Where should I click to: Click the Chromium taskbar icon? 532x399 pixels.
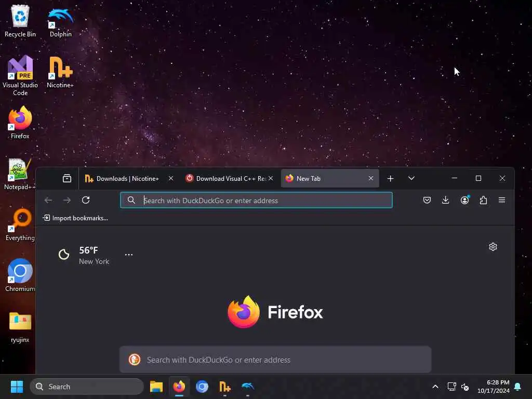coord(202,387)
